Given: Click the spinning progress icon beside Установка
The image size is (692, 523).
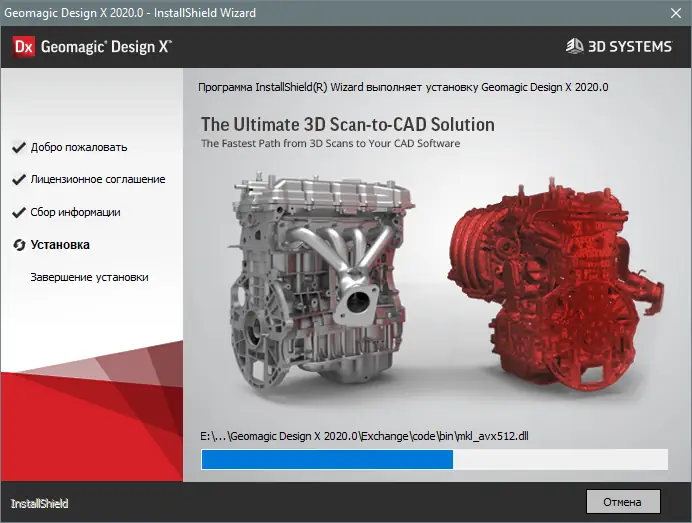Looking at the screenshot, I should click(x=19, y=245).
